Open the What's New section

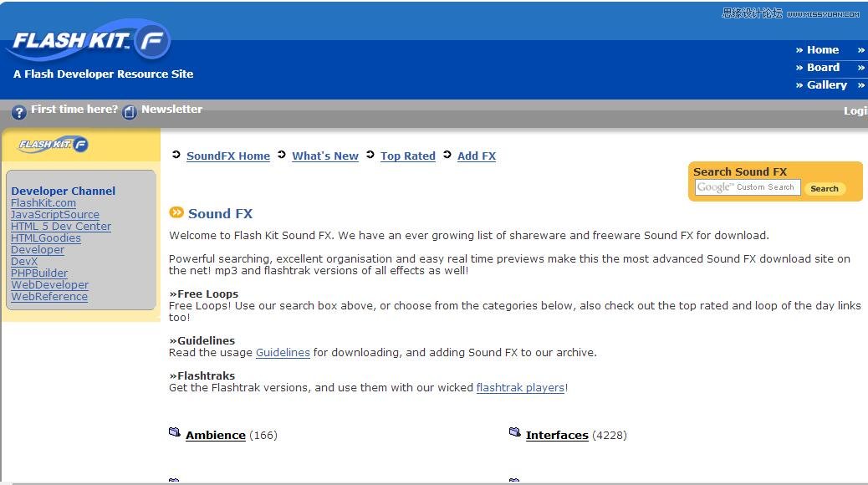tap(325, 156)
